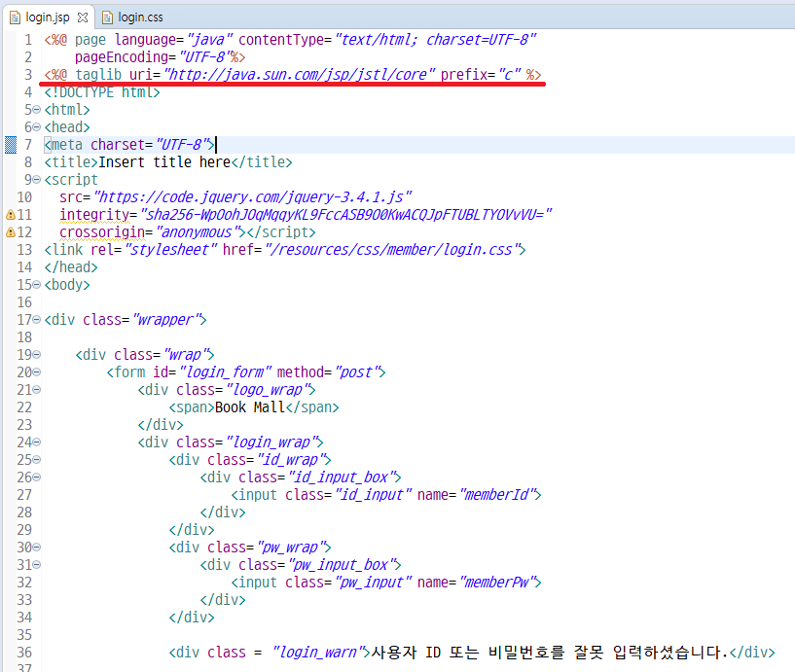Click line number 36 in the gutter
This screenshot has height=672, width=795.
24,653
